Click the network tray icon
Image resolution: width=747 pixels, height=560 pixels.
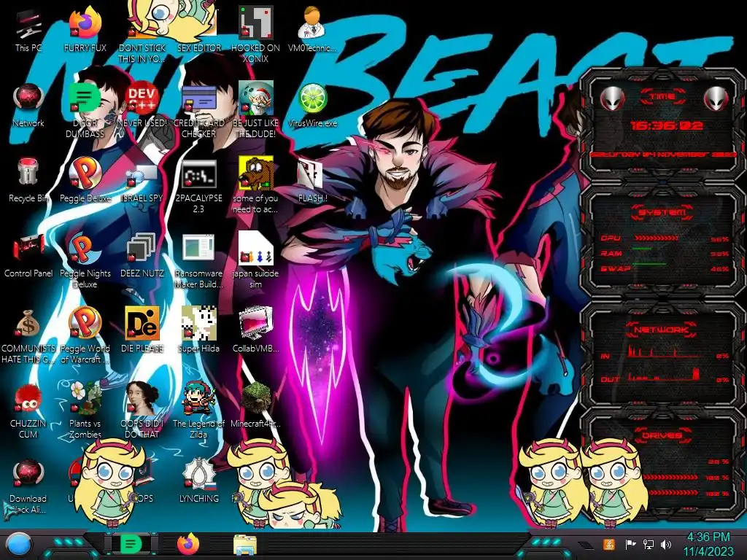pyautogui.click(x=649, y=544)
